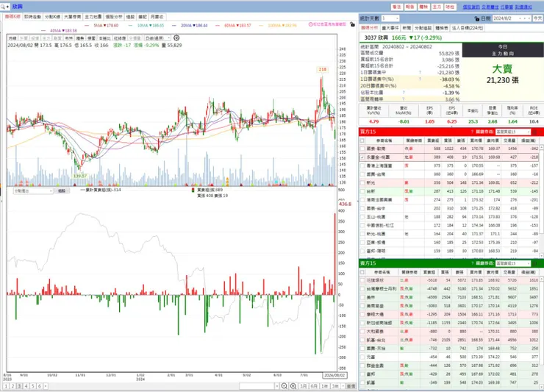Check the 新光 broker row checkbox
This screenshot has width=544, height=392.
[362, 182]
